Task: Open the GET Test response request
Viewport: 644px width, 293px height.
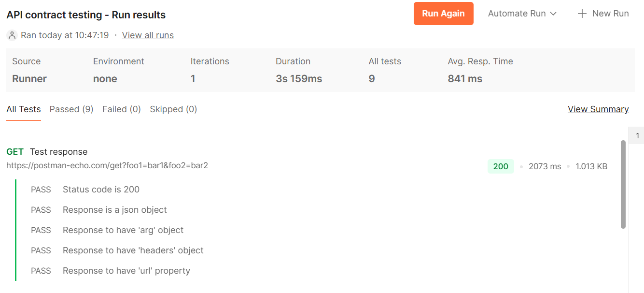Action: pyautogui.click(x=47, y=152)
